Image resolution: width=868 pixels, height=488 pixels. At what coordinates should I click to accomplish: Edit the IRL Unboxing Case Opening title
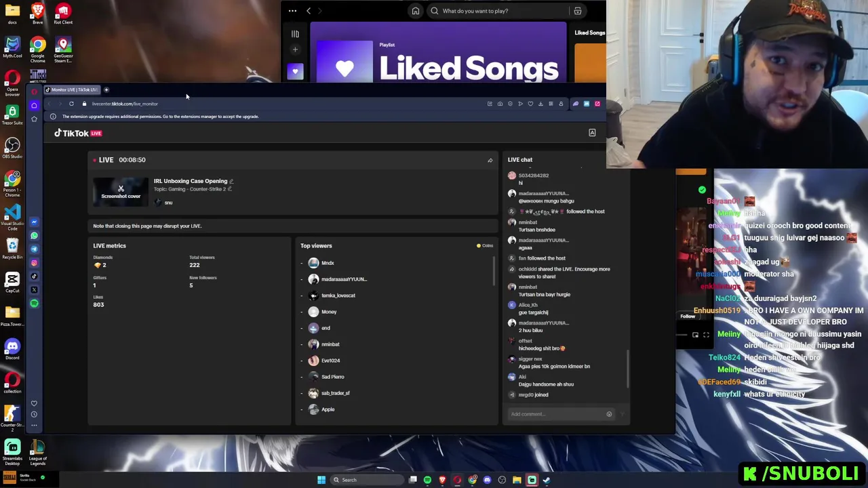pos(231,181)
